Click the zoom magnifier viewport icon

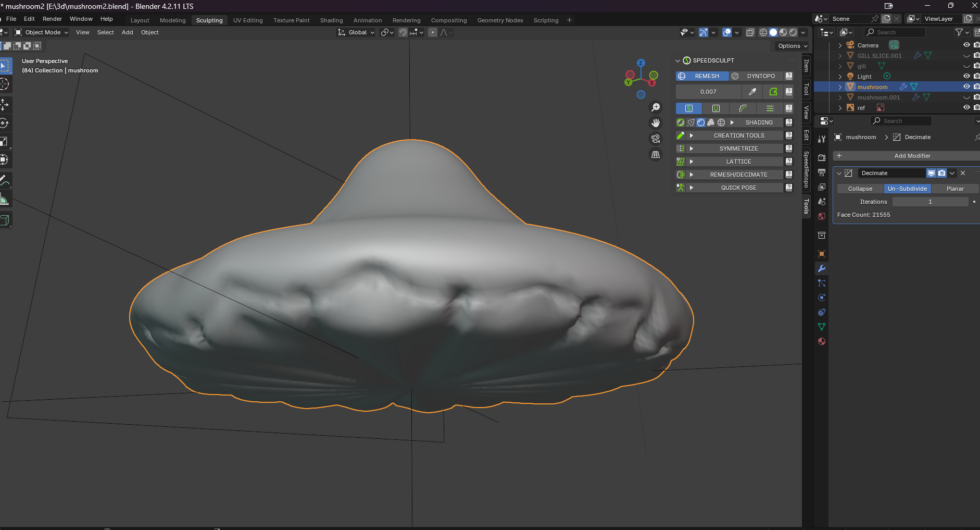pyautogui.click(x=656, y=107)
